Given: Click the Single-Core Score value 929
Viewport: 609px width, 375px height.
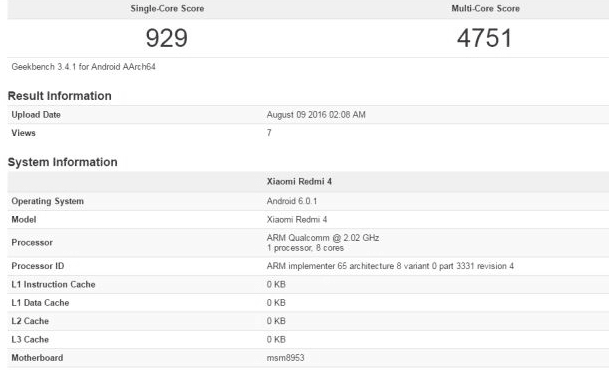Looking at the screenshot, I should (x=167, y=38).
